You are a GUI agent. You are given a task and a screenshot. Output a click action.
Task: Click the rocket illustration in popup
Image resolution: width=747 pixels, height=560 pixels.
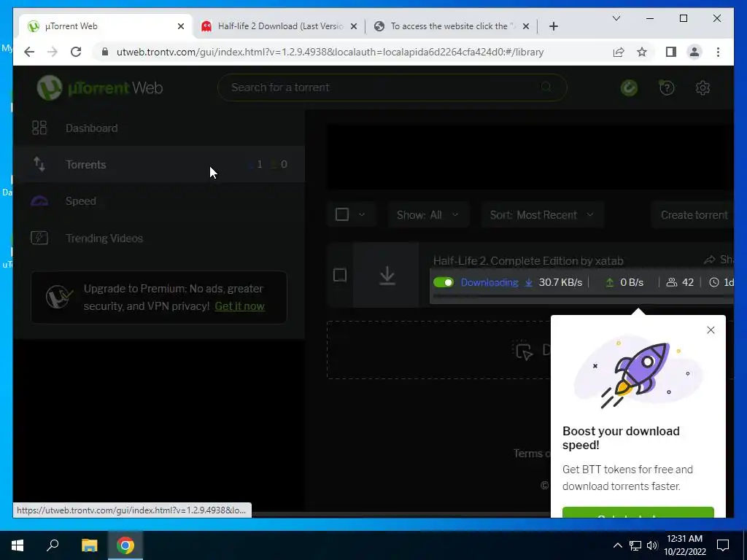638,373
